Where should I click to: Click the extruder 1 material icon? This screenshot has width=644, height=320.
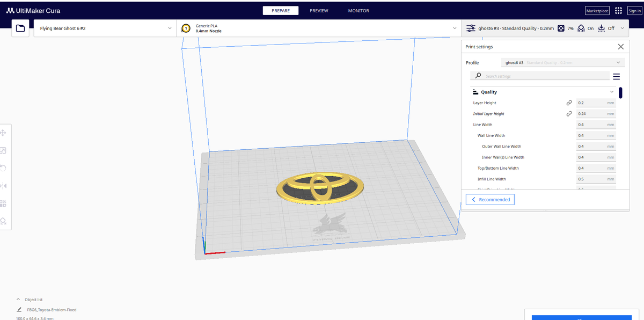186,28
